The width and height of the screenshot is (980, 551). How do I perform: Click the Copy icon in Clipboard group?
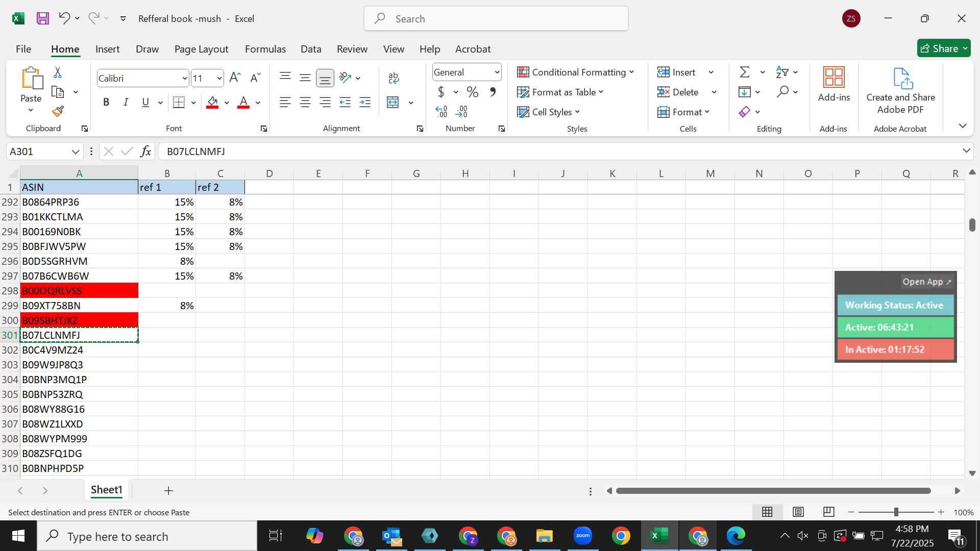(58, 92)
